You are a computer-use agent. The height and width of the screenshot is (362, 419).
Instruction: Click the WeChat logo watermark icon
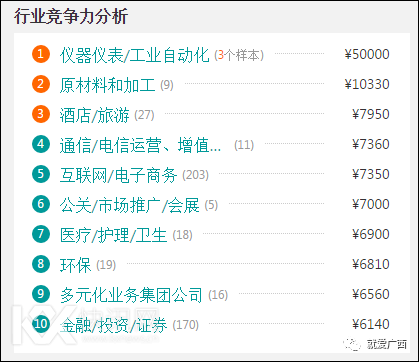[x=353, y=344]
